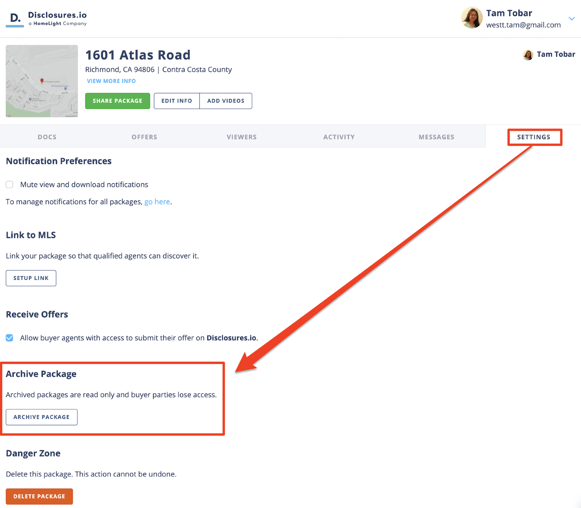Viewport: 581px width, 508px height.
Task: Click the orange Delete Package button
Action: pos(39,497)
